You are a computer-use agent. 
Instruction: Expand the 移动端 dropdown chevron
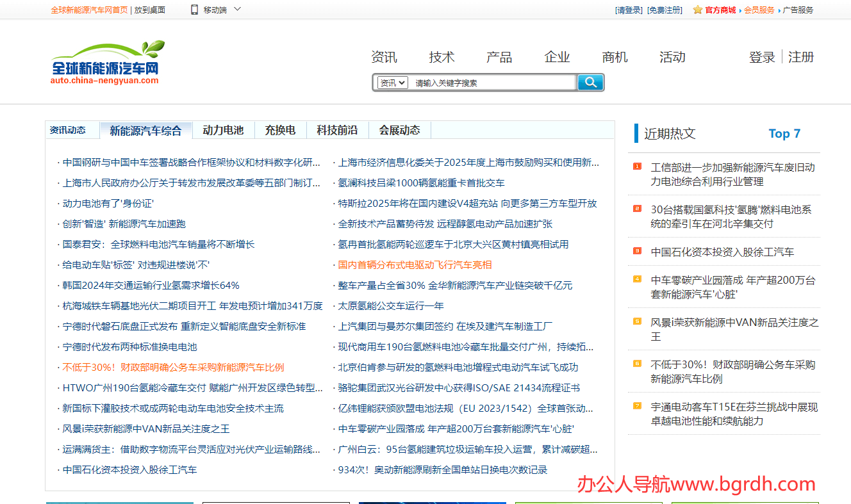point(237,10)
